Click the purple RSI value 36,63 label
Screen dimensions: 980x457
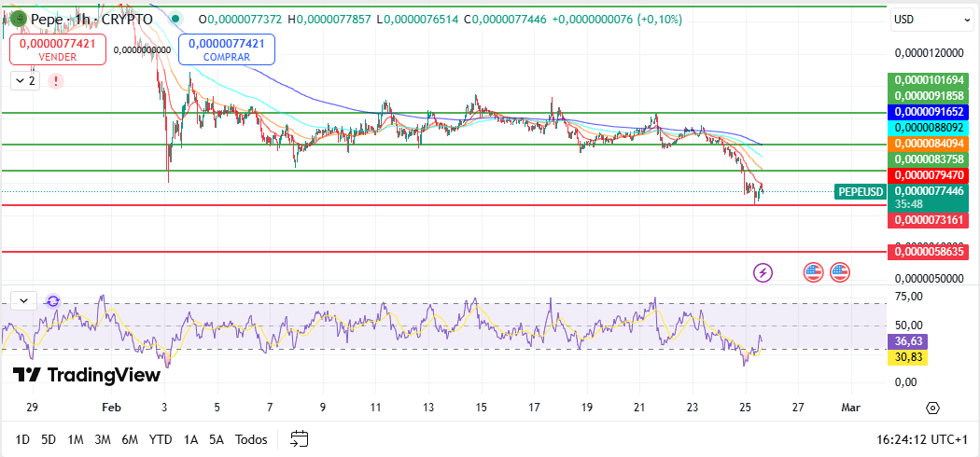pyautogui.click(x=907, y=341)
